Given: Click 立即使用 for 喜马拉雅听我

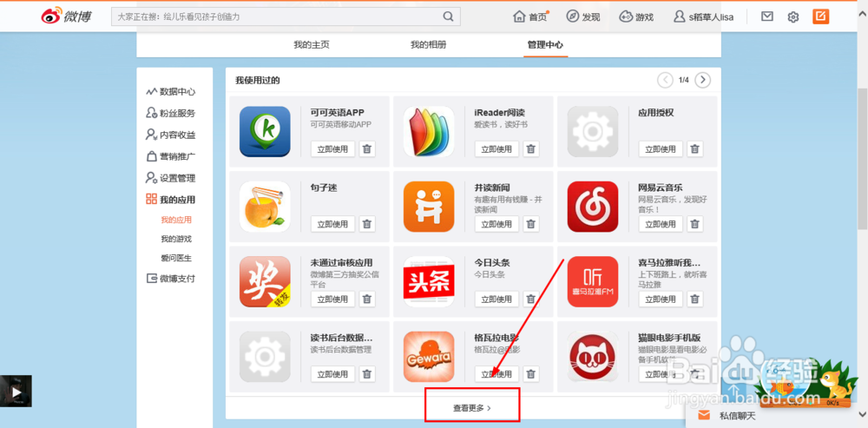Looking at the screenshot, I should 661,299.
